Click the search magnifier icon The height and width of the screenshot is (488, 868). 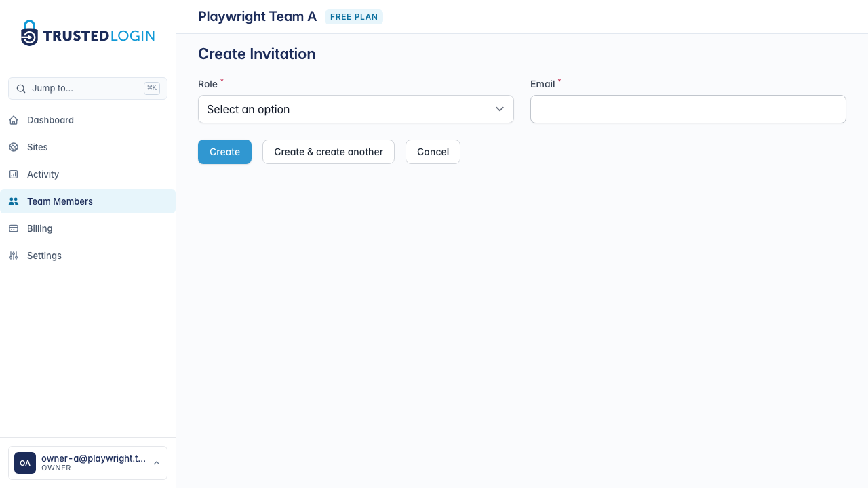tap(21, 89)
